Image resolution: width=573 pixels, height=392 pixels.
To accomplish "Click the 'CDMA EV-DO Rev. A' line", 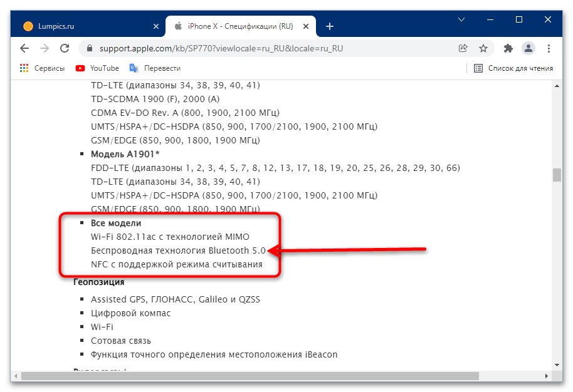I will 185,113.
